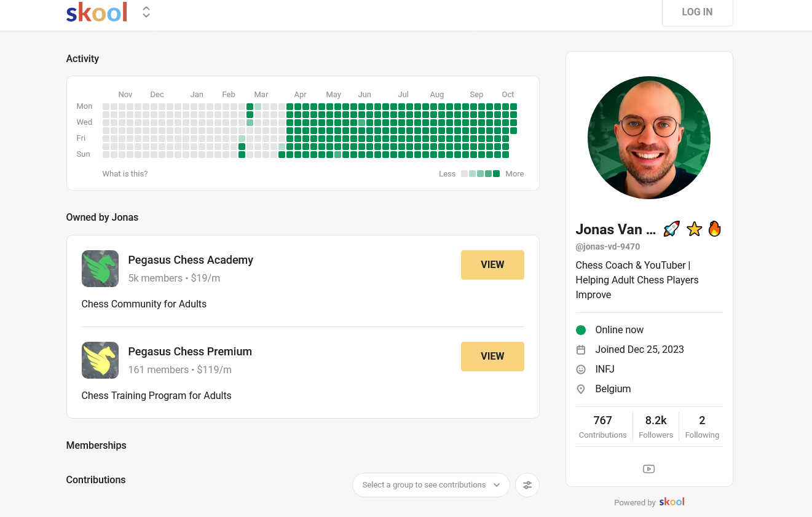The width and height of the screenshot is (812, 517).
Task: Click the darkest green legend swatch
Action: click(x=497, y=174)
